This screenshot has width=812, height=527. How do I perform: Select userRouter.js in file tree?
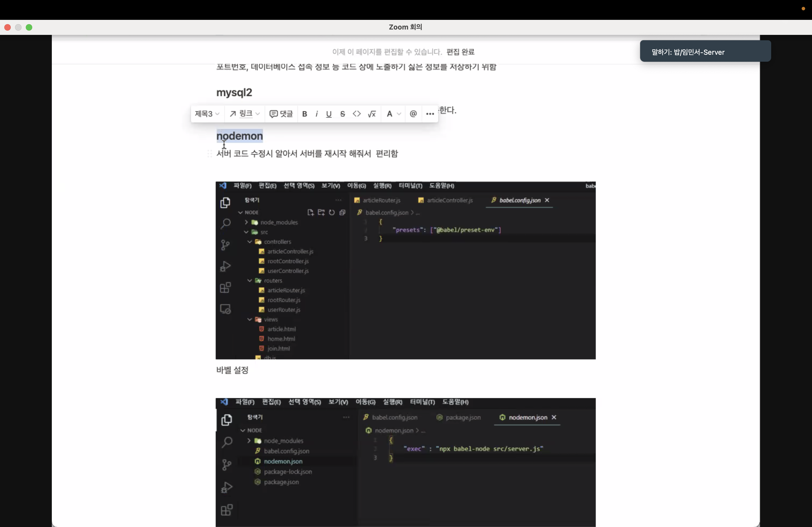[x=284, y=310]
